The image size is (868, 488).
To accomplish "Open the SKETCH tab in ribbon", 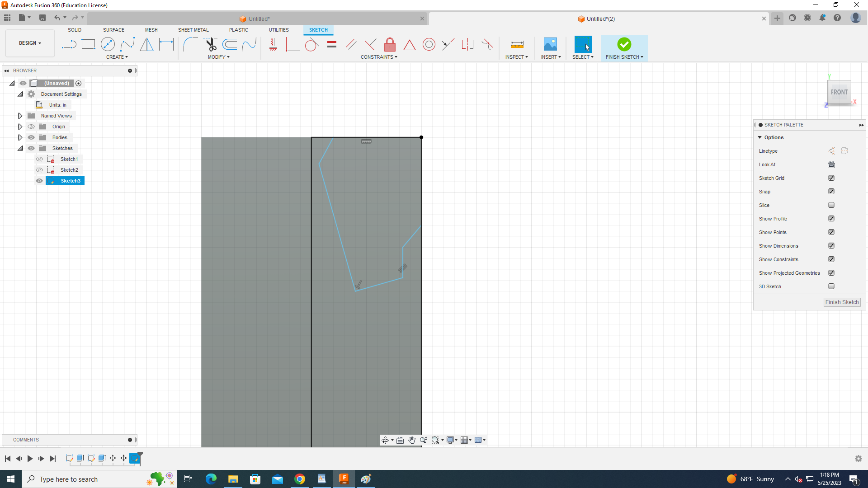I will 318,29.
